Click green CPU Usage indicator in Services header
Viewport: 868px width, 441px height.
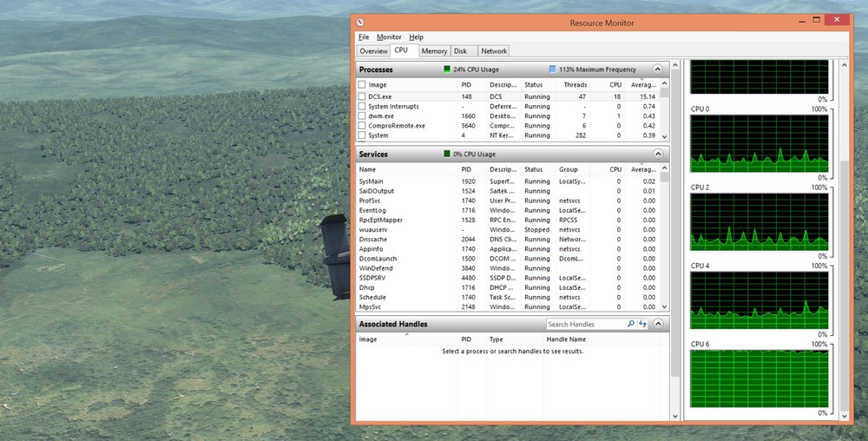coord(447,154)
